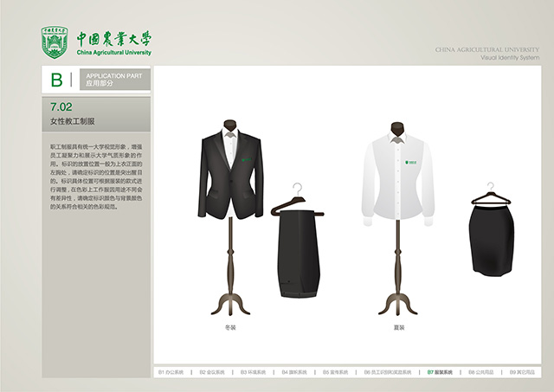This screenshot has width=554, height=392.
Task: Click the hanger hook above the black skirt
Action: tap(490, 188)
